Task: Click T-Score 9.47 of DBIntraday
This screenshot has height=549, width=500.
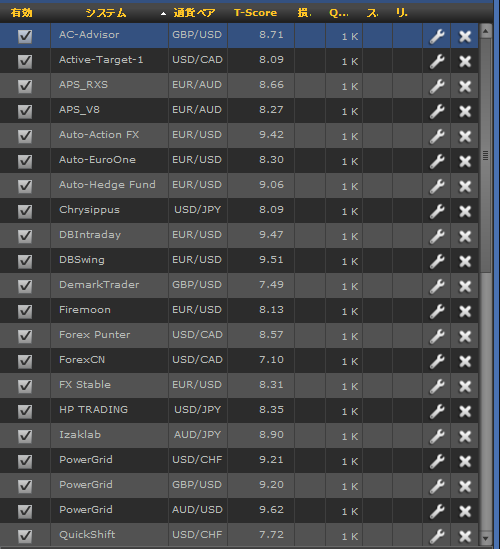Action: tap(271, 235)
